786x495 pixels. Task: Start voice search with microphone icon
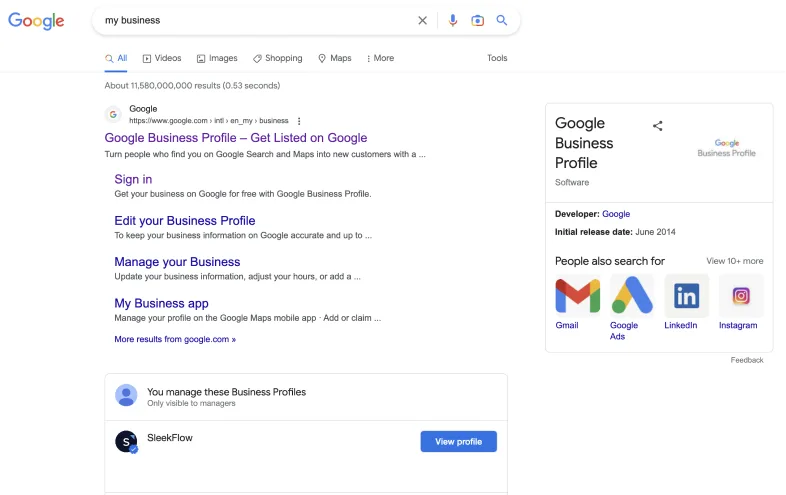pyautogui.click(x=453, y=21)
